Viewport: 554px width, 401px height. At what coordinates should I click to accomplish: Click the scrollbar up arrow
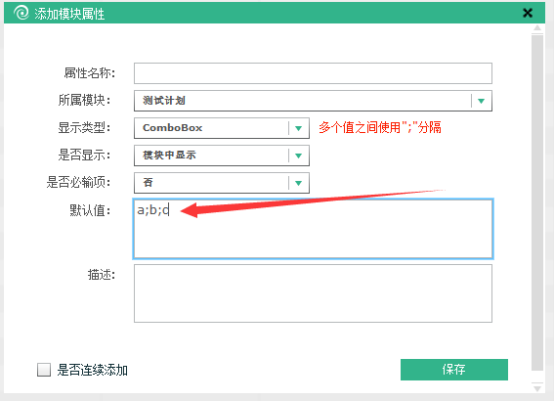(x=537, y=28)
